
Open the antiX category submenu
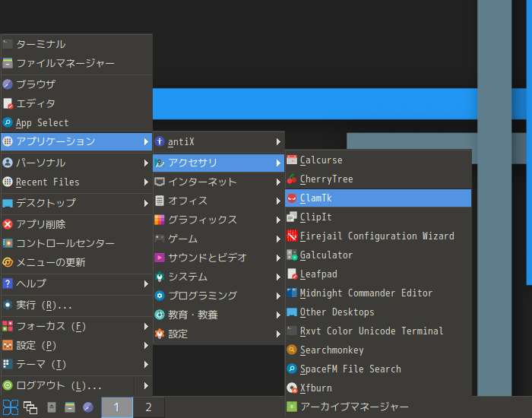pos(219,141)
